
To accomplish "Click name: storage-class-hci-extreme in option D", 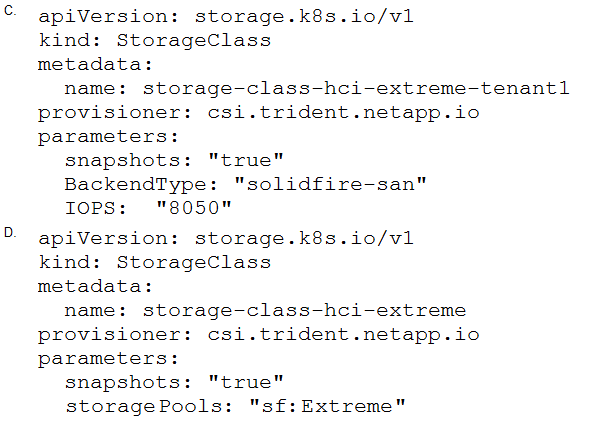I will coord(265,311).
